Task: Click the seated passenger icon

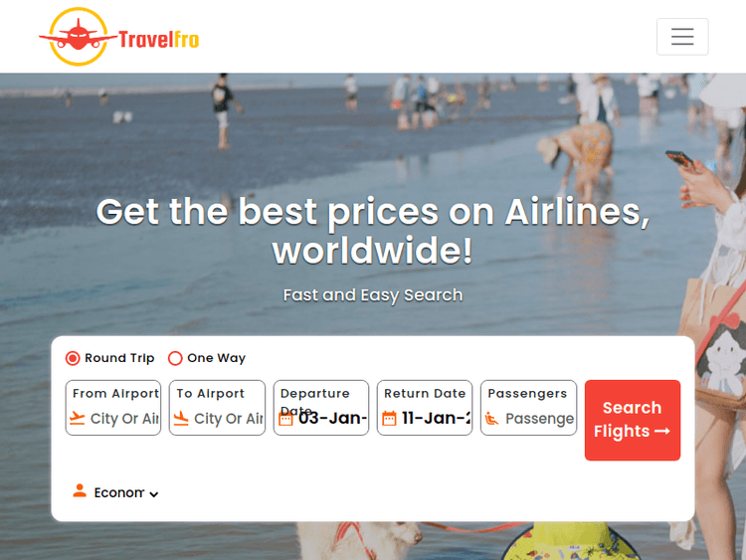Action: click(492, 419)
